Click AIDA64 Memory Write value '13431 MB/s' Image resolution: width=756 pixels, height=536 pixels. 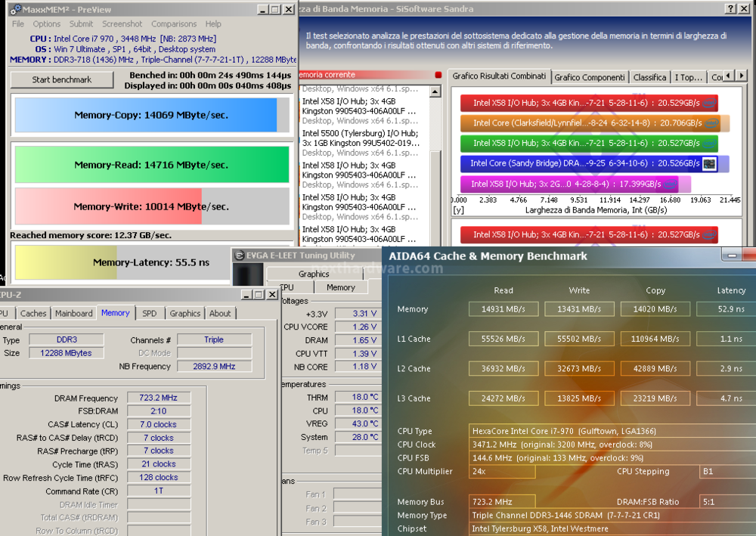[x=579, y=309]
